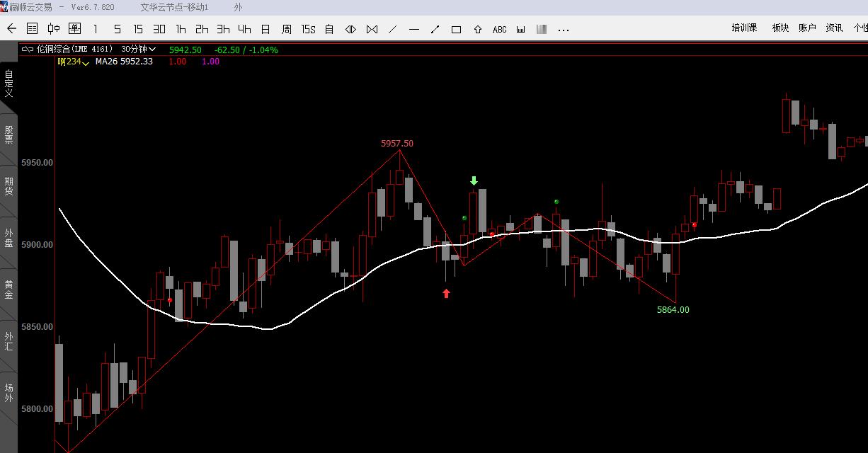
Task: Select the 2h period
Action: coord(202,29)
